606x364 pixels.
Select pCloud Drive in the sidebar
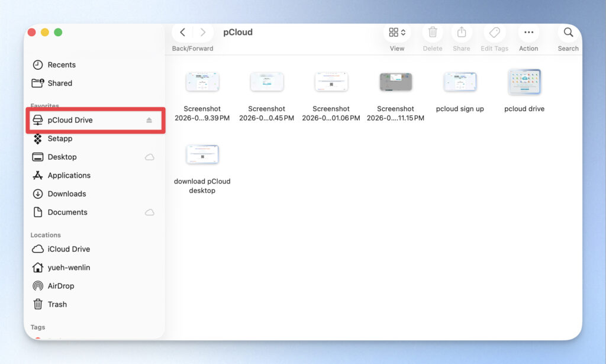(x=95, y=120)
